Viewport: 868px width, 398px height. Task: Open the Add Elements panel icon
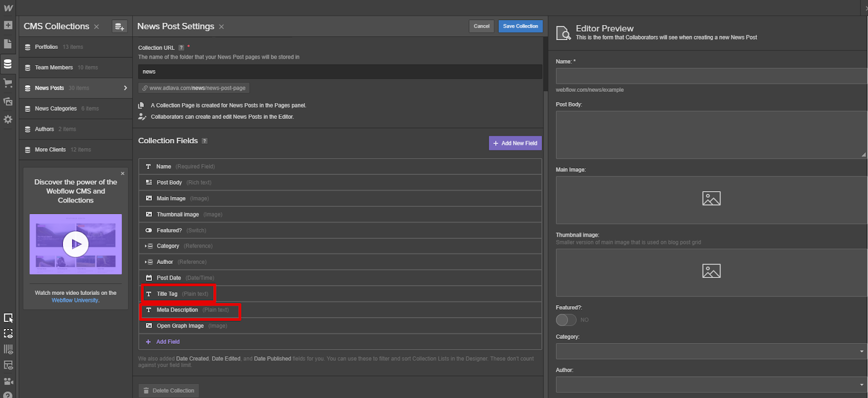tap(8, 25)
